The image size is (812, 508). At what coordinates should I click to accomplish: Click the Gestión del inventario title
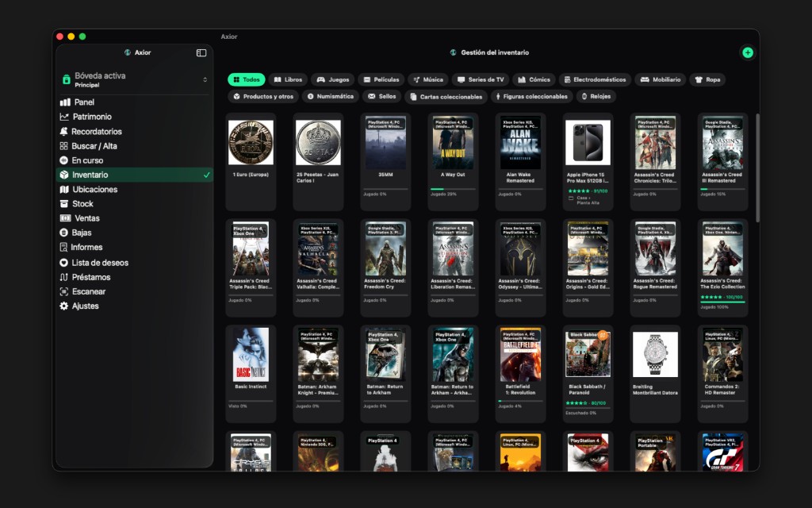click(495, 52)
